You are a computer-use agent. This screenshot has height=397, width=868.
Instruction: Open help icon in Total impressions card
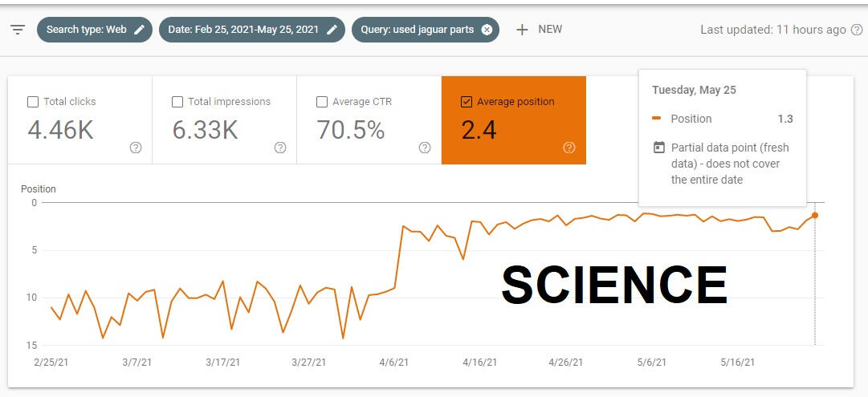coord(280,148)
